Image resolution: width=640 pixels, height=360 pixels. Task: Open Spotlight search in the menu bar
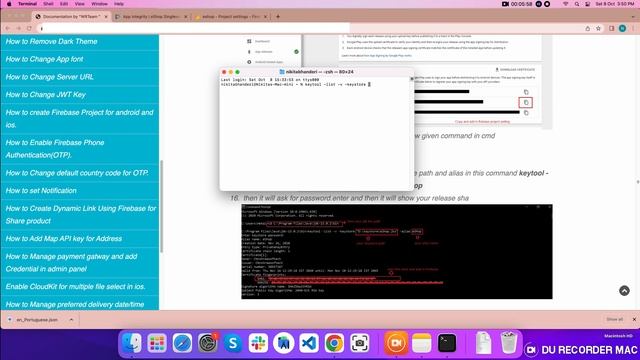[577, 4]
